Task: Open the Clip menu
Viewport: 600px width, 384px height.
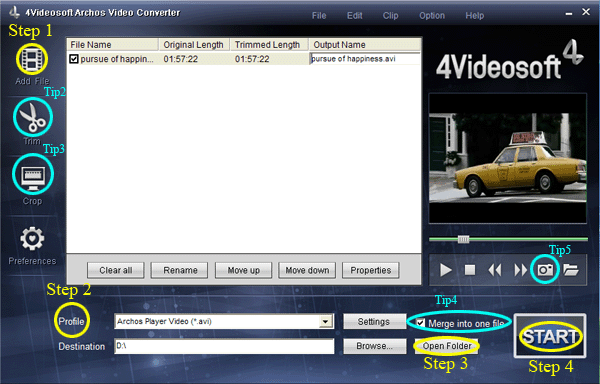Action: [390, 16]
